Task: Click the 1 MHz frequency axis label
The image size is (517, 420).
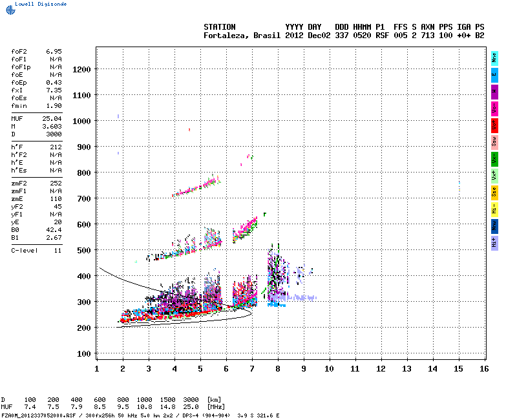Action: [x=96, y=369]
